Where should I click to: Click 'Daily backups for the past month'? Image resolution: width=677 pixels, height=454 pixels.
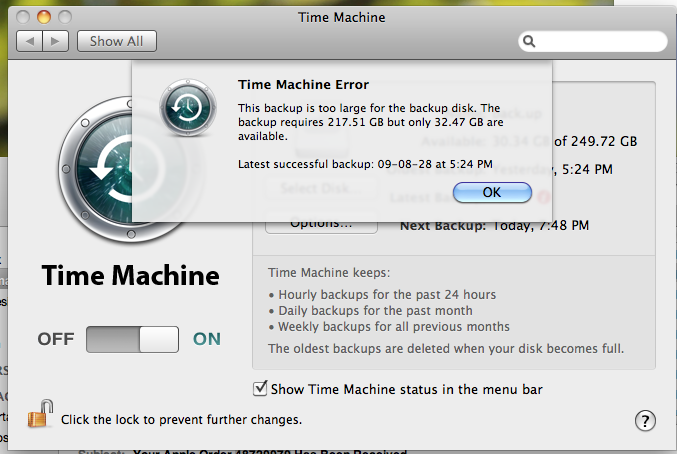[x=375, y=311]
